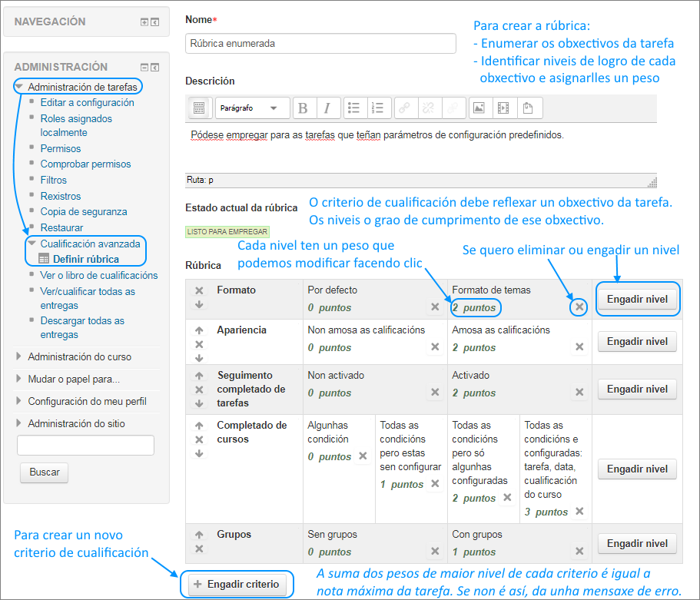Image resolution: width=700 pixels, height=600 pixels.
Task: Open the Parágrafo format dropdown
Action: [x=252, y=108]
